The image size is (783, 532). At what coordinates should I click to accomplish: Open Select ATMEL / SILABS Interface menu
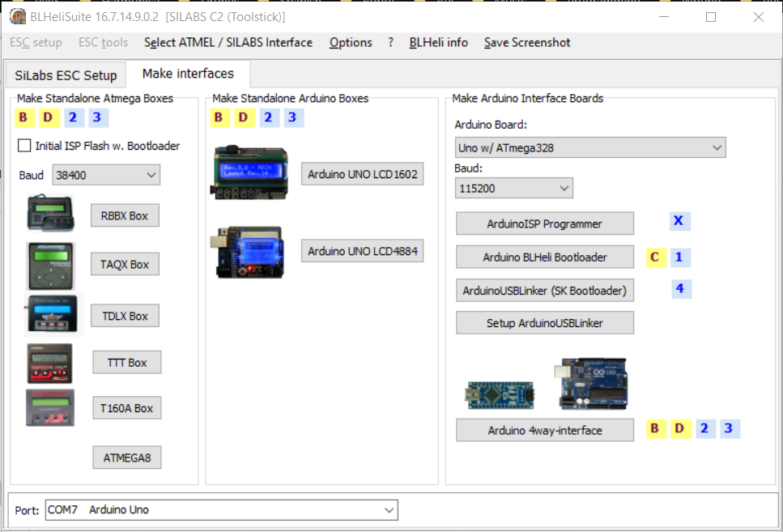pyautogui.click(x=228, y=42)
